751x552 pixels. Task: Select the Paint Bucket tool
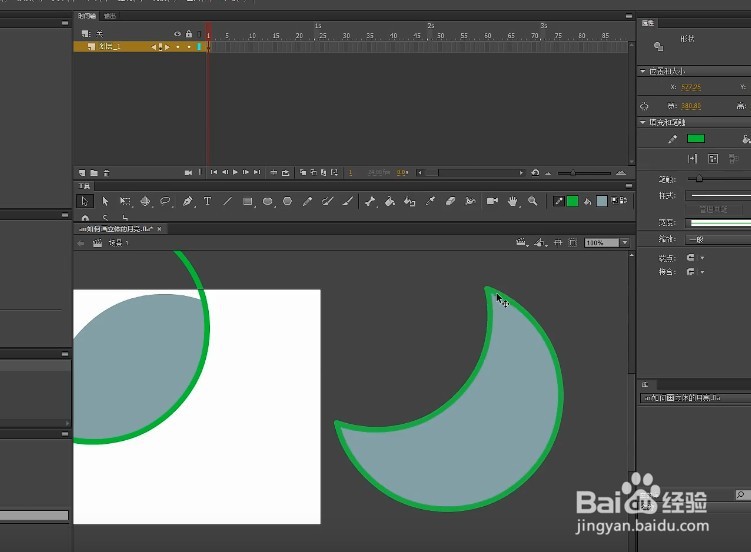tap(390, 201)
